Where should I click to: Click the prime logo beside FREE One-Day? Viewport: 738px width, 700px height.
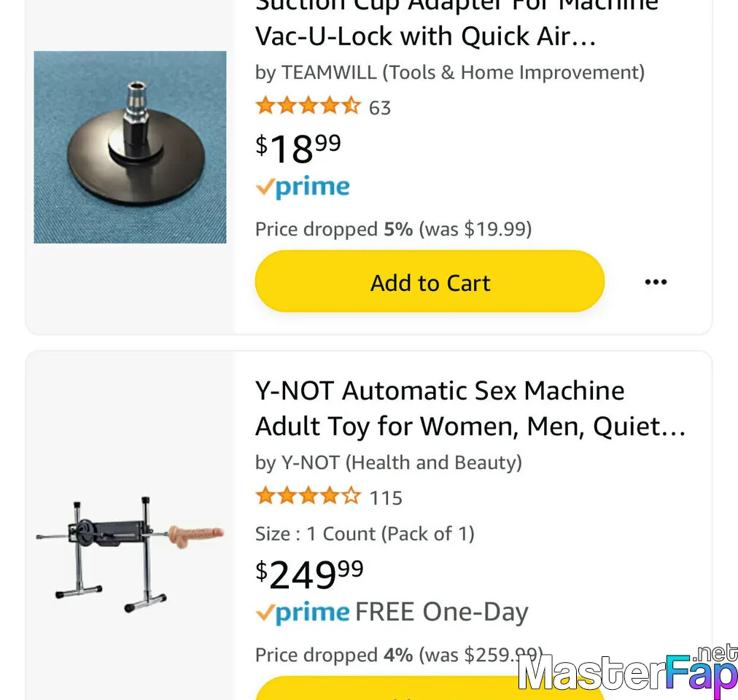[x=303, y=612]
